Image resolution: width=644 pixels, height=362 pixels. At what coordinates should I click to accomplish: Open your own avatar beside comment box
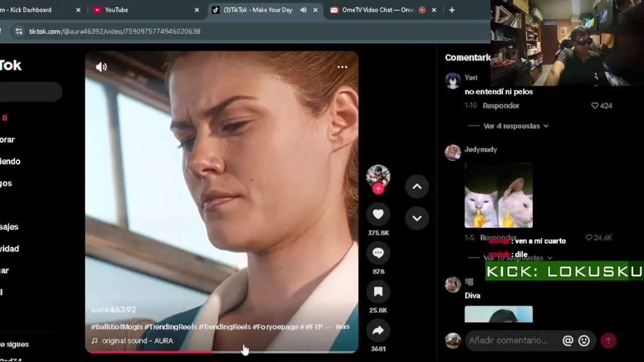click(453, 340)
